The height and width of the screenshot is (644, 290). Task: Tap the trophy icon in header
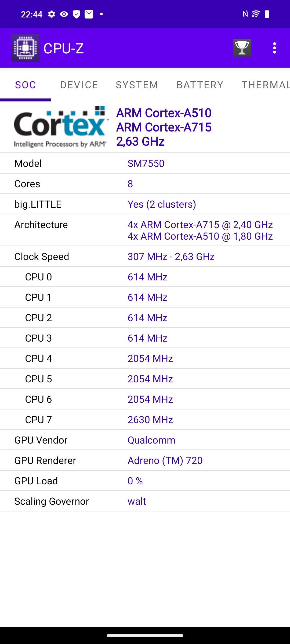click(242, 48)
